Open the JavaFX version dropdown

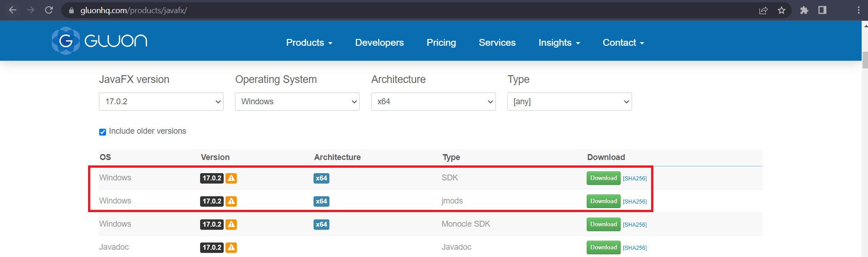(161, 102)
